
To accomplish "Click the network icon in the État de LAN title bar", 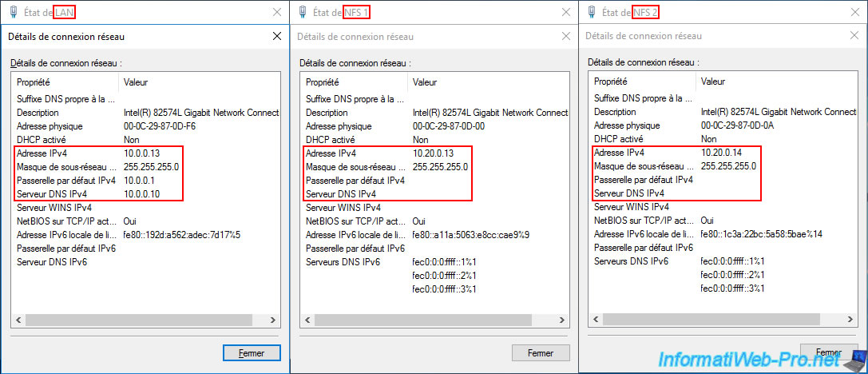I will point(13,13).
